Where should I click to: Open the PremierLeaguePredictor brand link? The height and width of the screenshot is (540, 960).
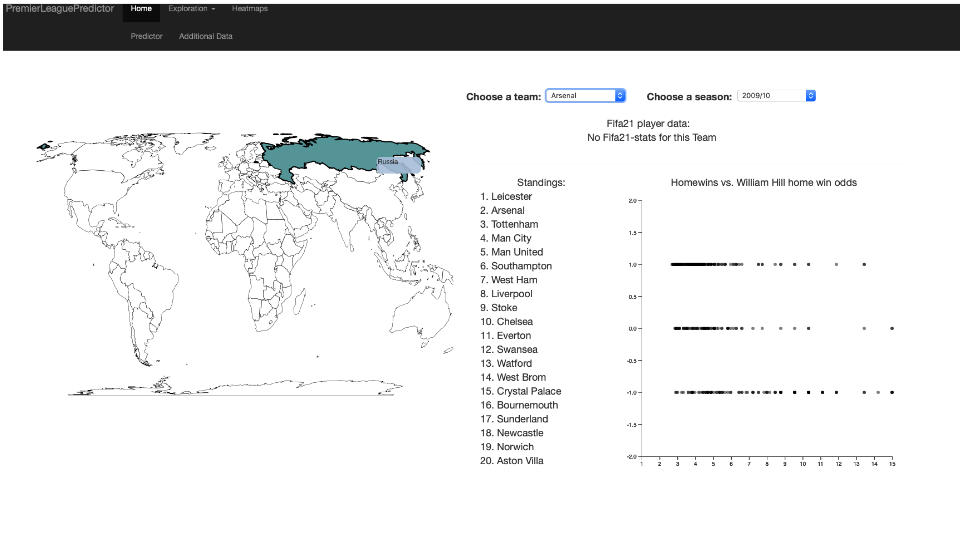click(60, 9)
